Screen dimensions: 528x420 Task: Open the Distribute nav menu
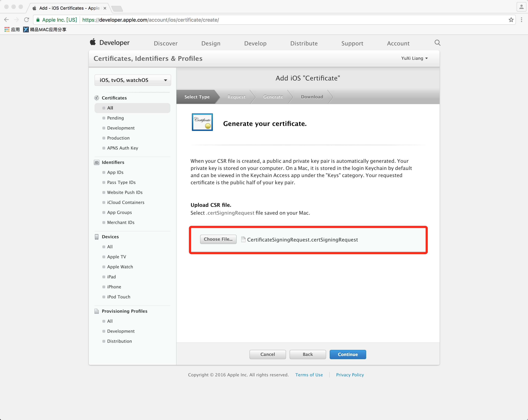(x=304, y=44)
